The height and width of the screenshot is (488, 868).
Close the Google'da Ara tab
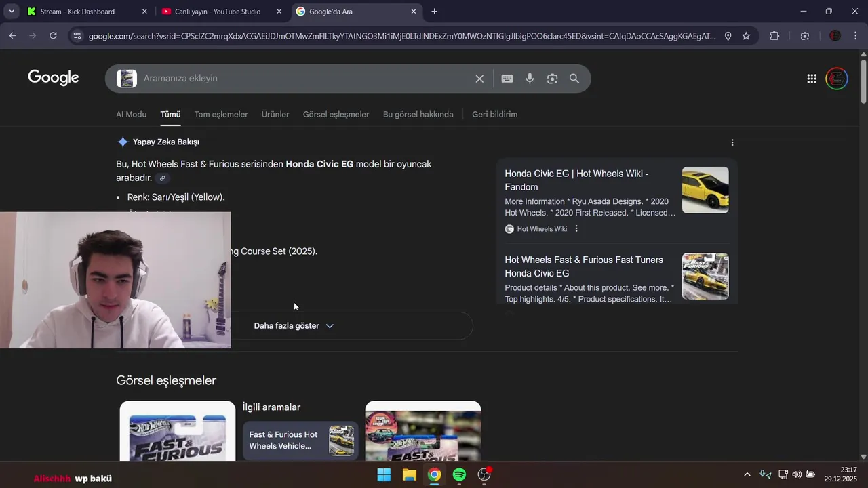(x=414, y=12)
